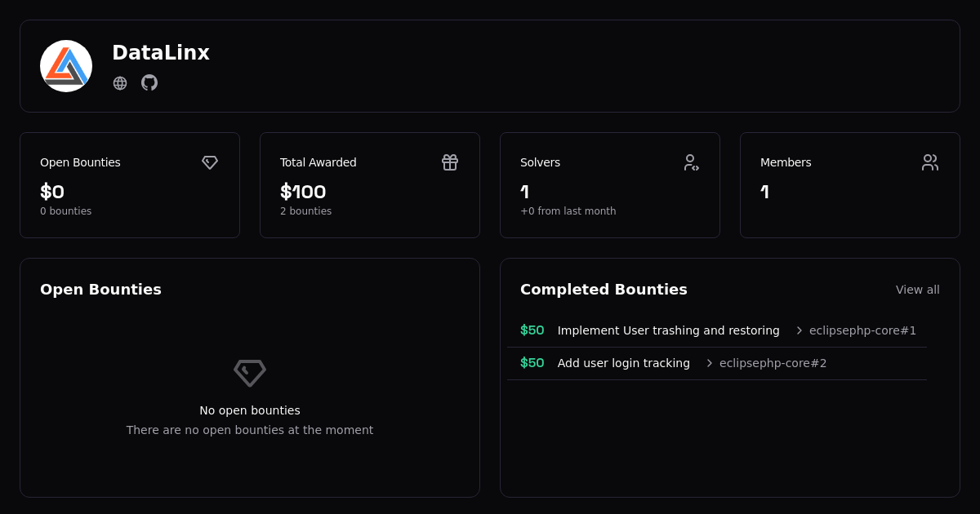The height and width of the screenshot is (514, 980).
Task: Click the Open Bounties diamond icon
Action: [210, 162]
